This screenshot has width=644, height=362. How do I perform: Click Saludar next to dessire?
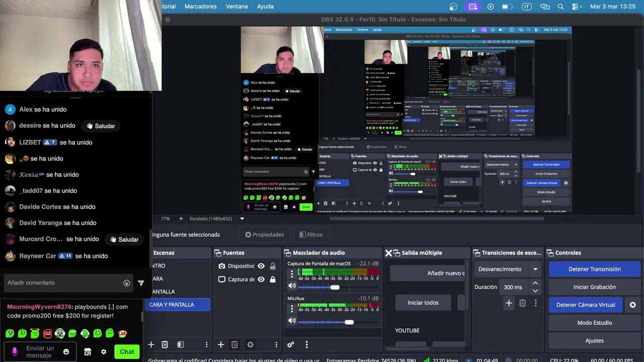101,126
